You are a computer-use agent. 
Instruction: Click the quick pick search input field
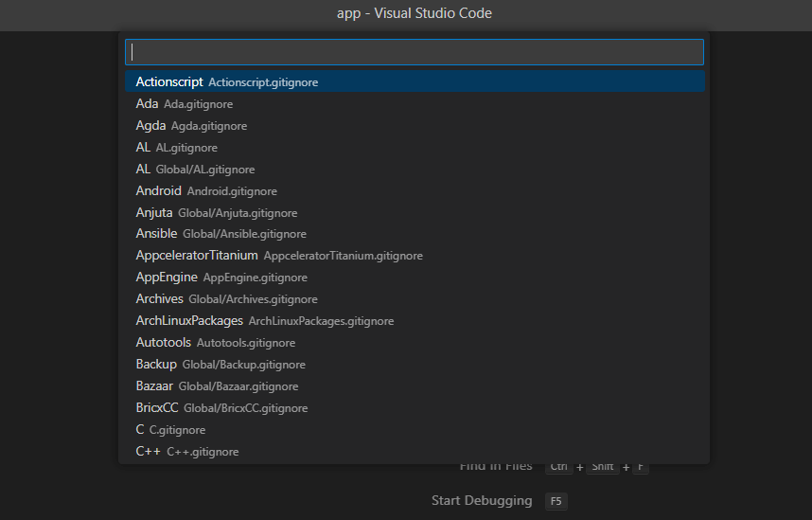point(415,52)
